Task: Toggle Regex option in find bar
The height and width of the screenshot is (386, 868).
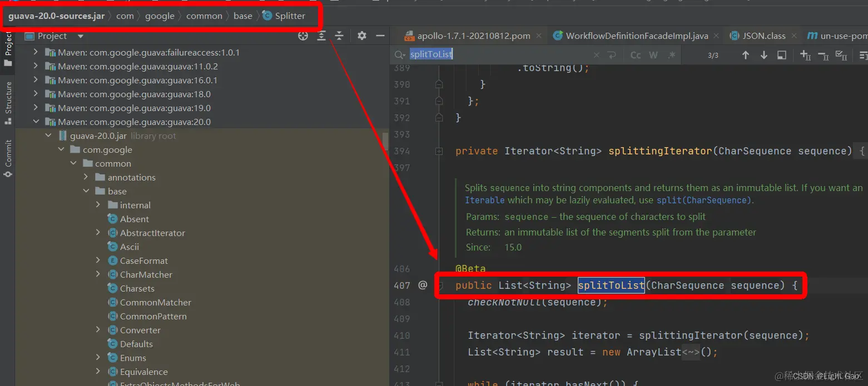Action: pyautogui.click(x=672, y=55)
